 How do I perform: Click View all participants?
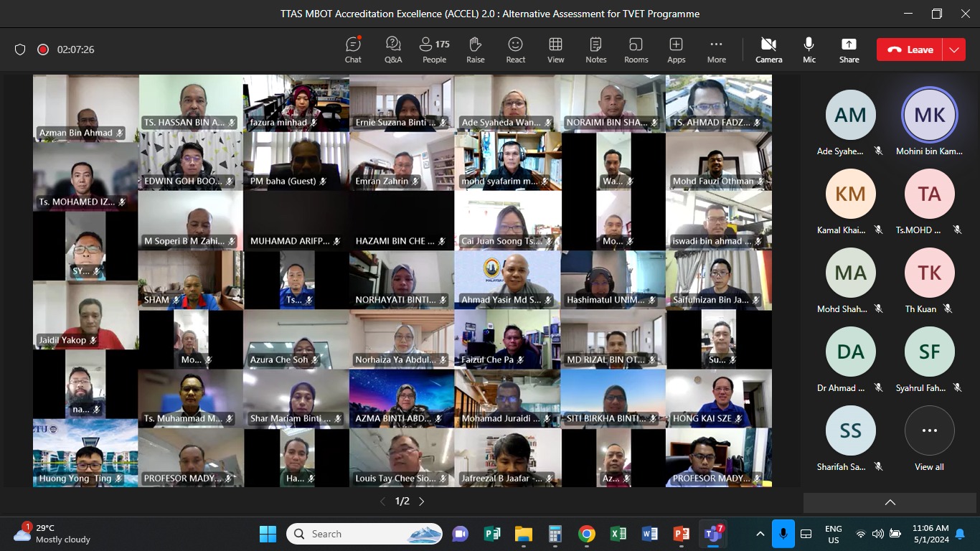point(929,438)
